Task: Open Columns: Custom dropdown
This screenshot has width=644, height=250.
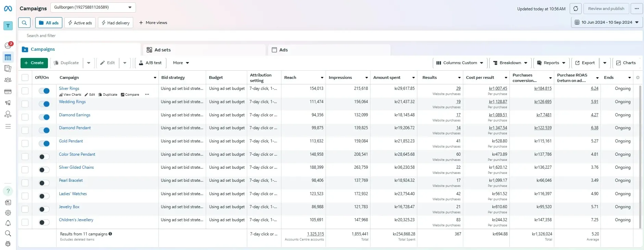Action: pyautogui.click(x=460, y=63)
